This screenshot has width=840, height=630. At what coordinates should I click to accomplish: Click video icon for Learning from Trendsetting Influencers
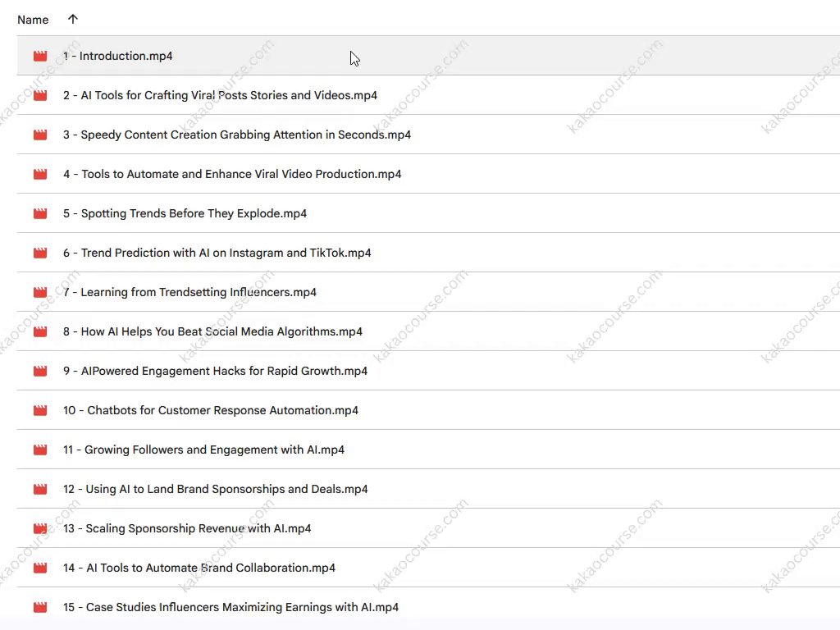point(40,293)
